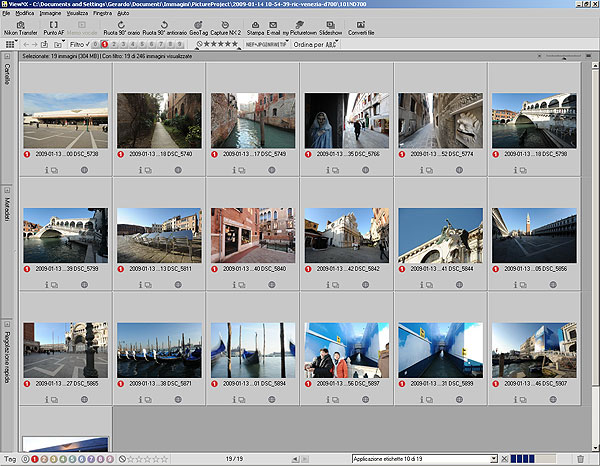This screenshot has width=600, height=466.
Task: Toggle filter label 0
Action: tap(95, 44)
